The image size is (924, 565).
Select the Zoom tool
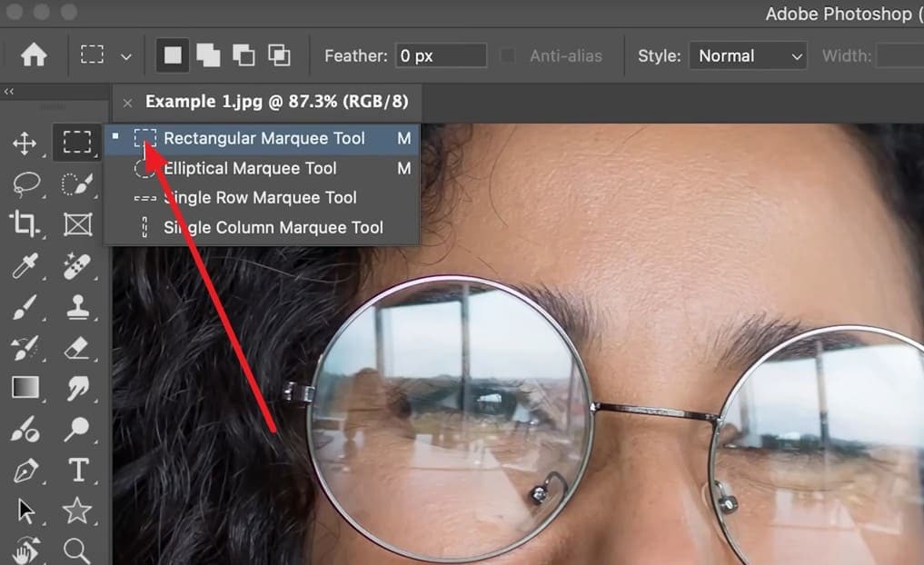pos(76,551)
